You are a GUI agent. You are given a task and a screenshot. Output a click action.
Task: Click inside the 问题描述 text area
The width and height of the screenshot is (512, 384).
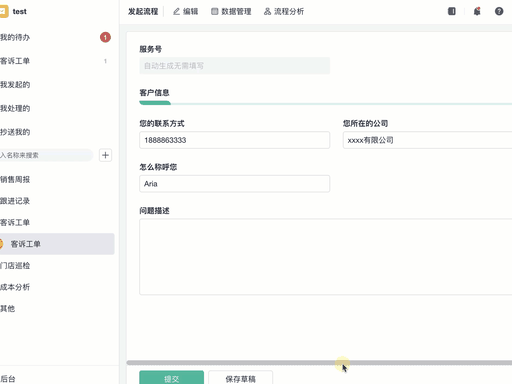[x=326, y=257]
